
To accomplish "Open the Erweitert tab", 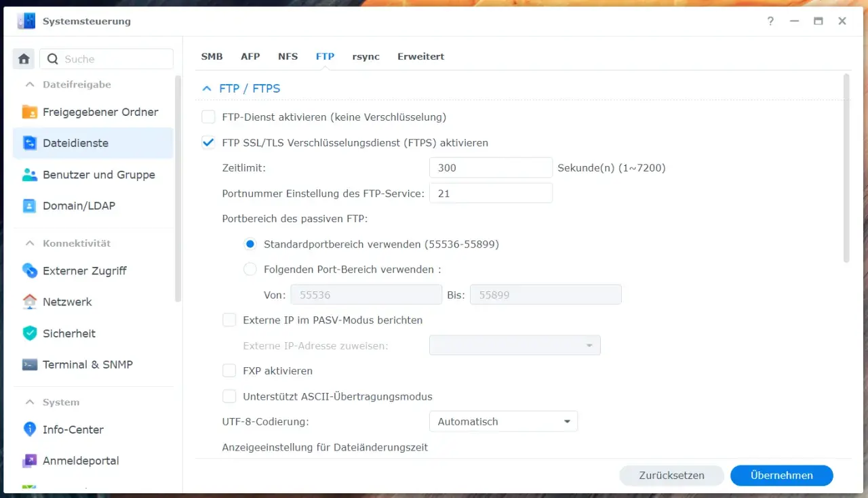I will click(x=420, y=56).
